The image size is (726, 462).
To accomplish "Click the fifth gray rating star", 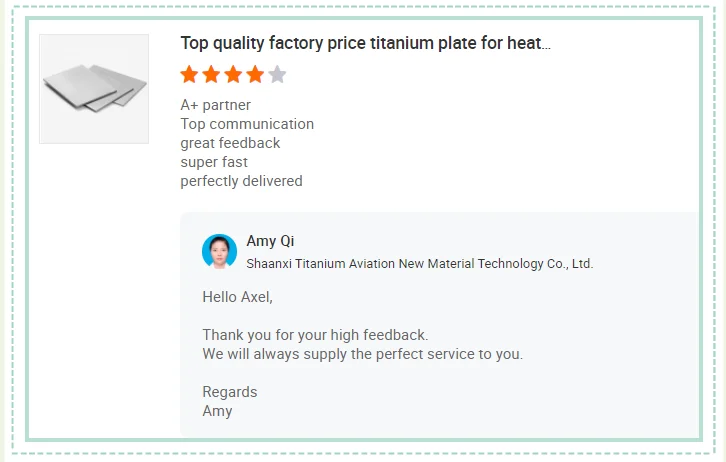I will coord(277,74).
